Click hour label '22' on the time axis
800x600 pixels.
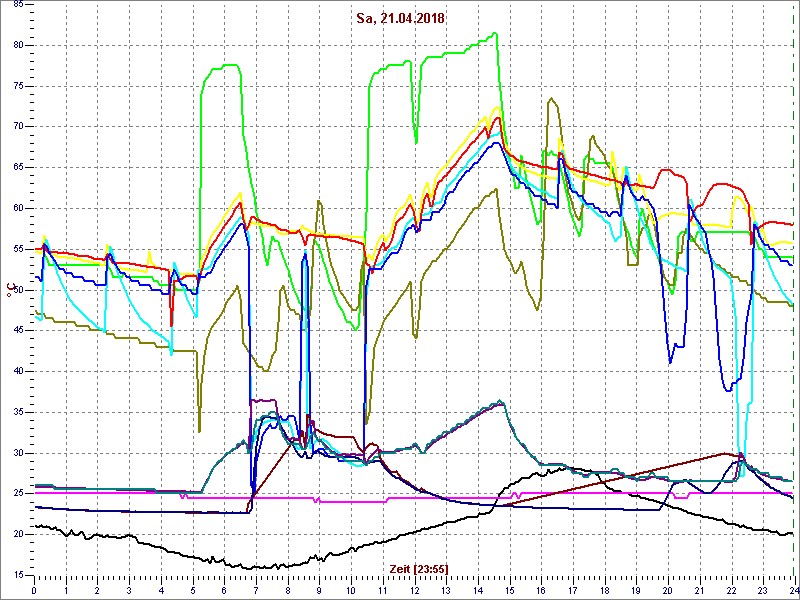(730, 591)
